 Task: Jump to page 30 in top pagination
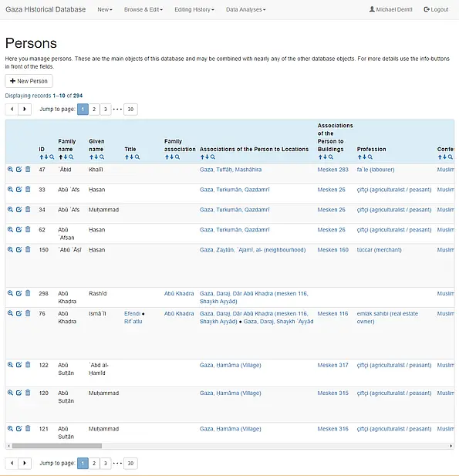(x=130, y=110)
